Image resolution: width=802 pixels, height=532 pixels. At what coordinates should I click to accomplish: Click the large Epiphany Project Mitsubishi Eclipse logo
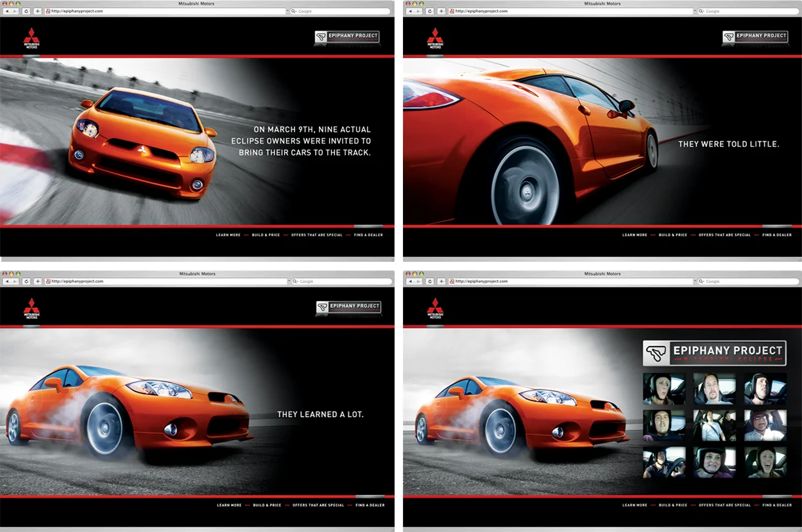pyautogui.click(x=715, y=354)
